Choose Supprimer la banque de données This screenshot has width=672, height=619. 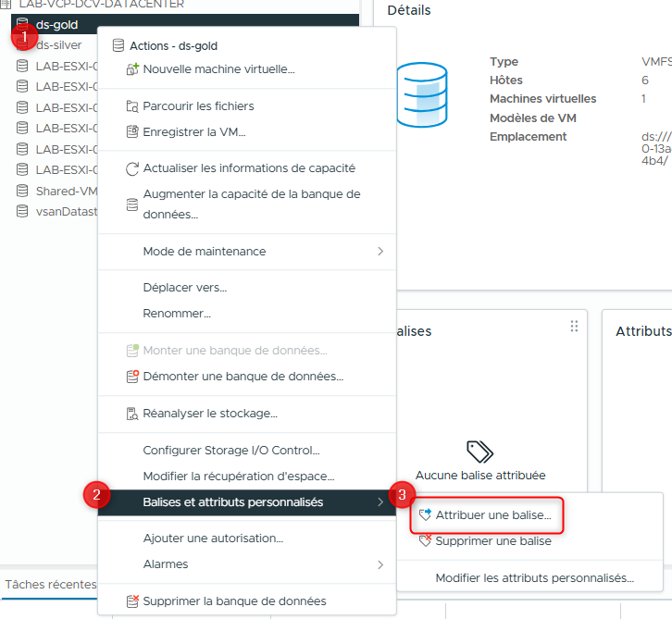(x=234, y=601)
